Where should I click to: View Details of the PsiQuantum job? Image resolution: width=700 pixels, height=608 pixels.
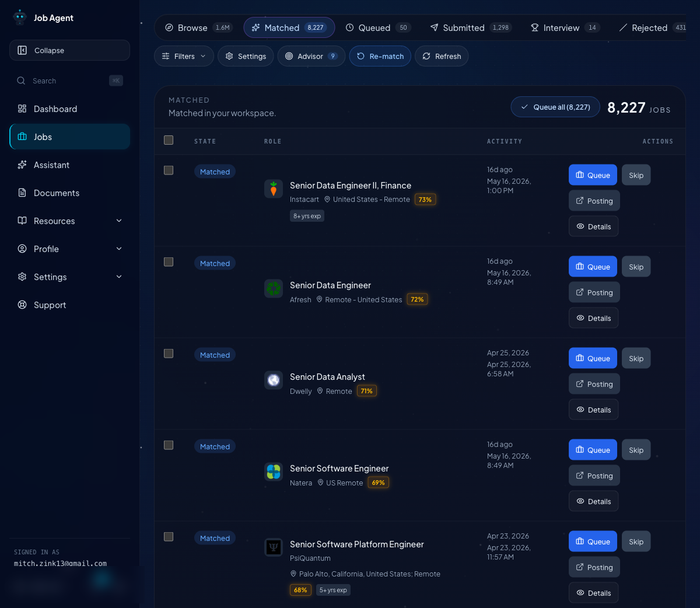[594, 593]
